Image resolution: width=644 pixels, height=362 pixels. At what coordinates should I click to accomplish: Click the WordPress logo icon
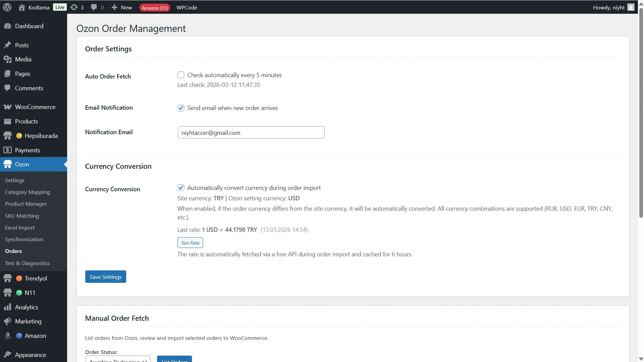click(x=7, y=7)
